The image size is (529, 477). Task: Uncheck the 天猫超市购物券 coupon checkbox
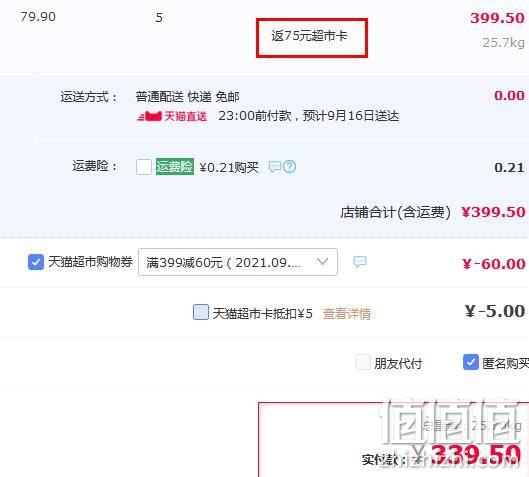36,262
